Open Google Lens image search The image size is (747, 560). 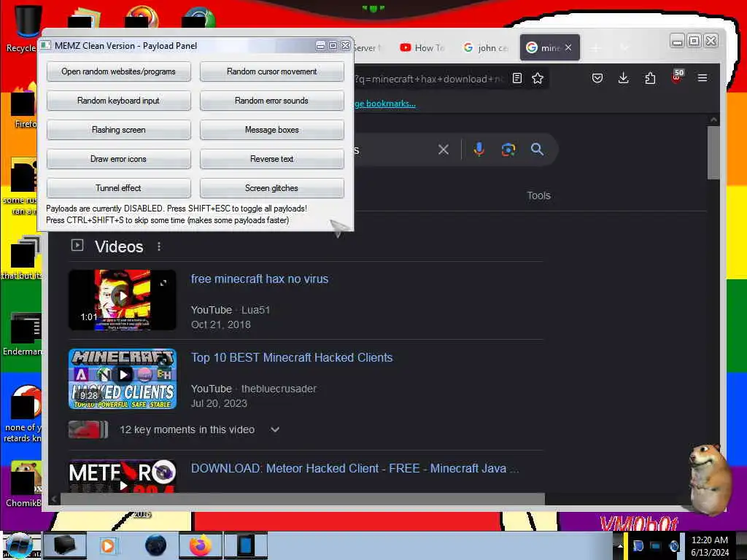coord(508,149)
